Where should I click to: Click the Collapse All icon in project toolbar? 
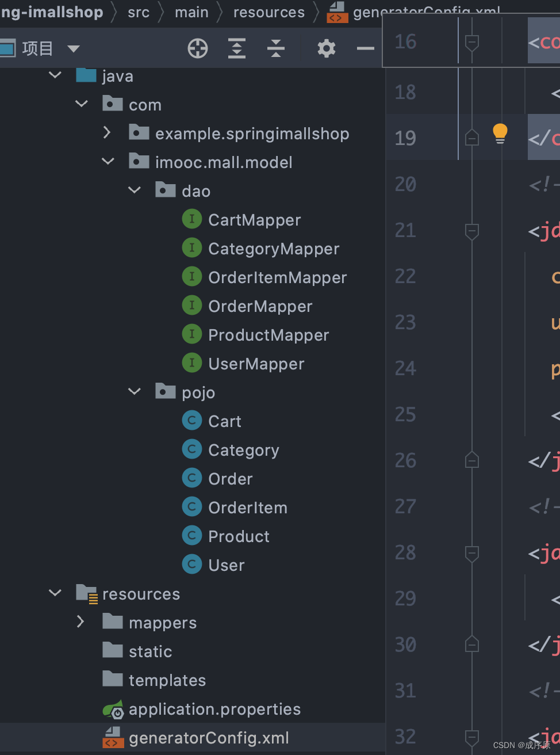coord(276,48)
